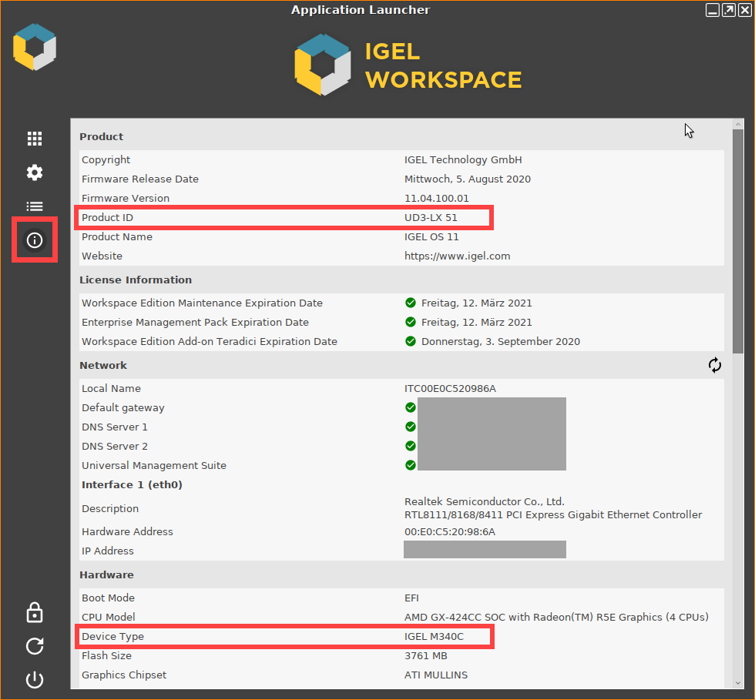Switch to the Product section heading

[101, 136]
